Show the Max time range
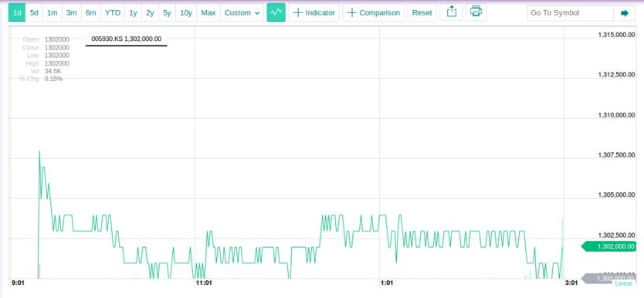The height and width of the screenshot is (298, 644). [x=208, y=12]
